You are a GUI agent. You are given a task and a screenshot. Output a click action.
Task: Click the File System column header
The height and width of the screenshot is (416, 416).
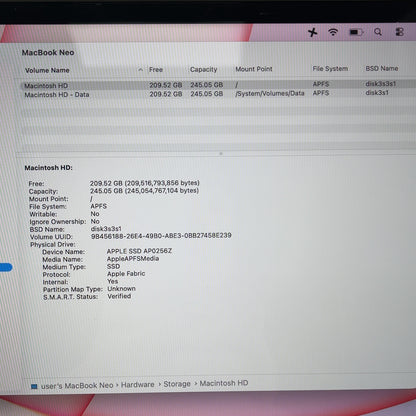point(330,69)
